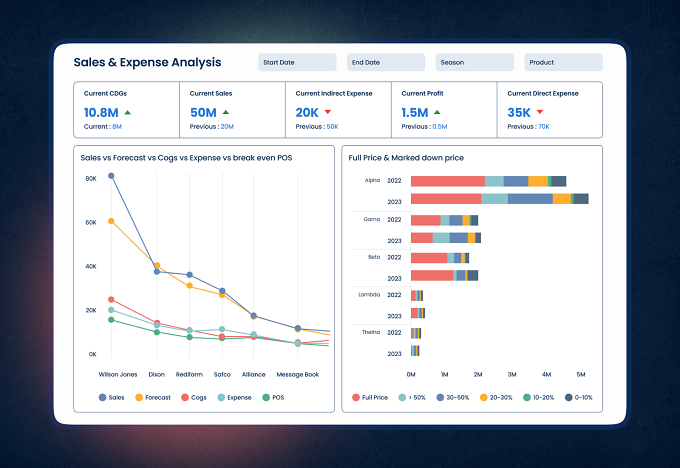
Task: Click the Product filter field
Action: (x=563, y=62)
